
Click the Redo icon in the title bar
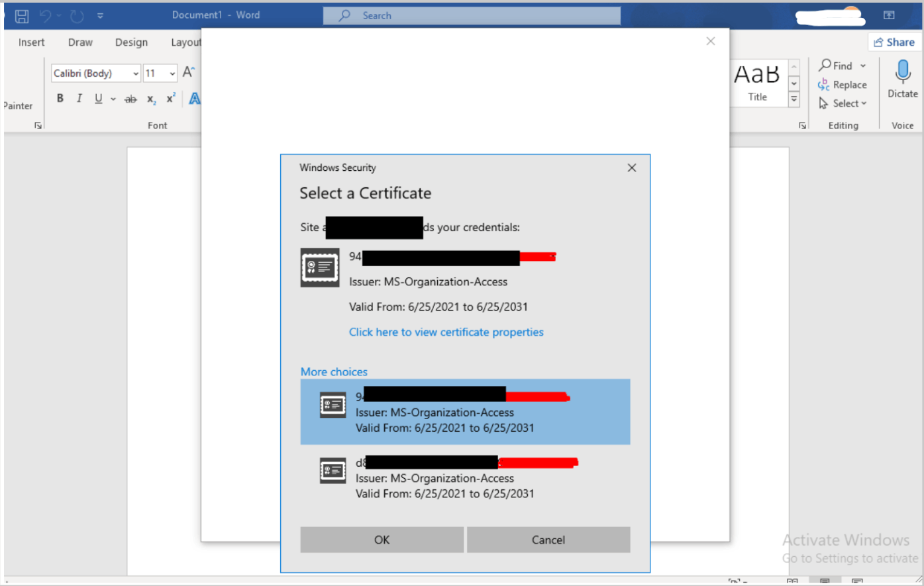pos(77,15)
